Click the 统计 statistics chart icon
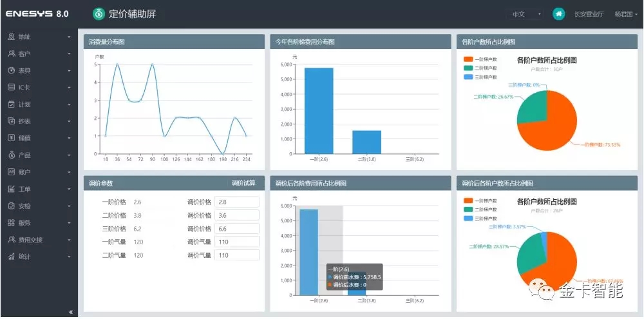 click(x=12, y=256)
